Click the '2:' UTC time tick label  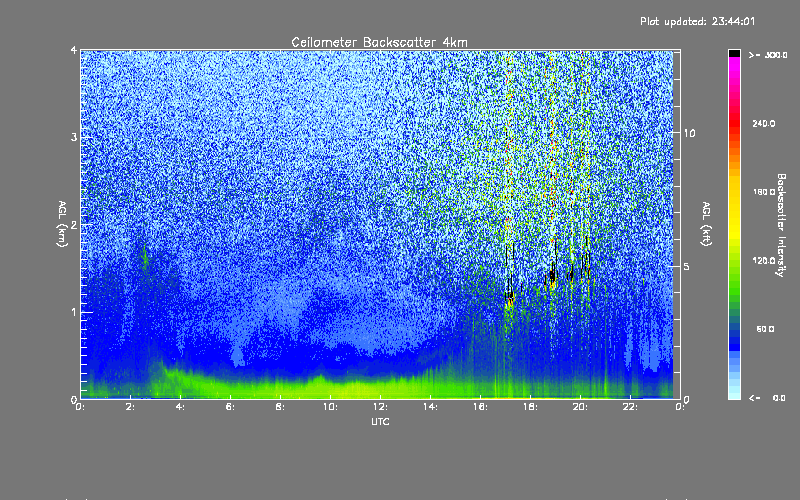[131, 407]
